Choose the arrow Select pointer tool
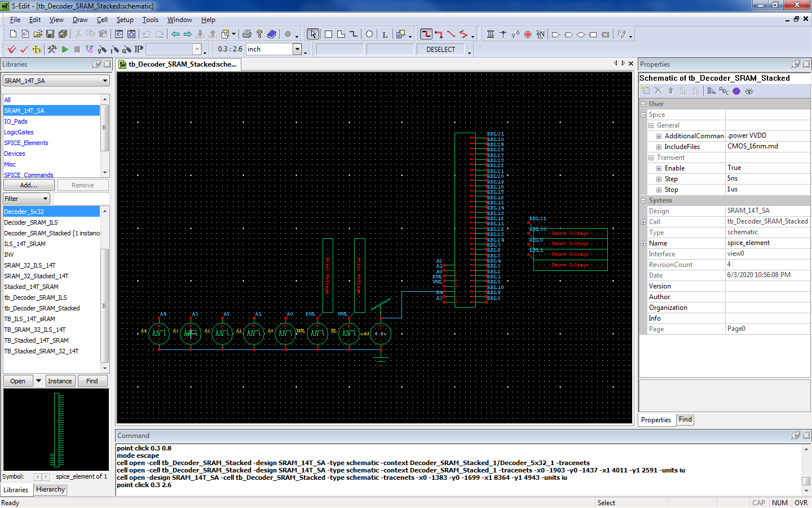The image size is (812, 508). 313,34
